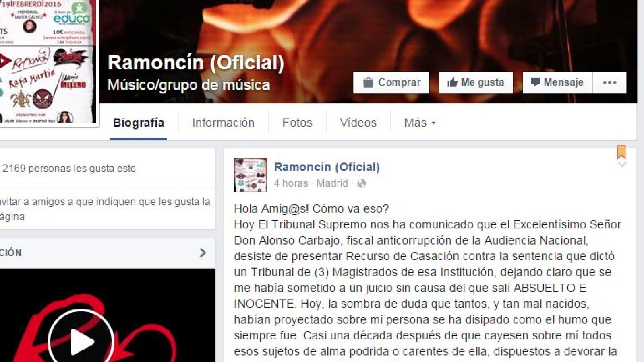Go to the Fotos tab
This screenshot has width=644, height=362.
(x=297, y=123)
